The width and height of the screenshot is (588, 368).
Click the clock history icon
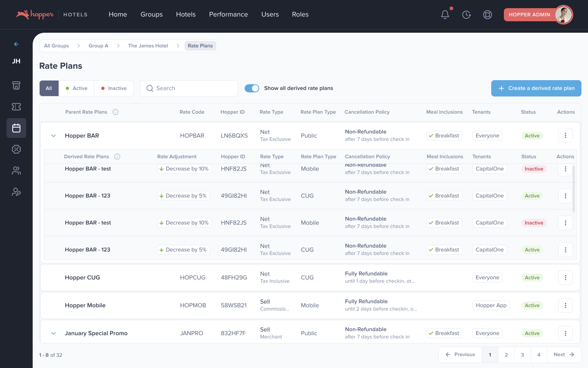(466, 15)
